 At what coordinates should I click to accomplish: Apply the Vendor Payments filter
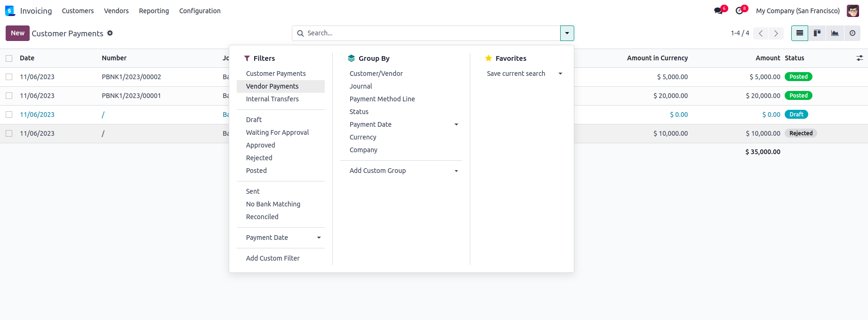coord(272,86)
